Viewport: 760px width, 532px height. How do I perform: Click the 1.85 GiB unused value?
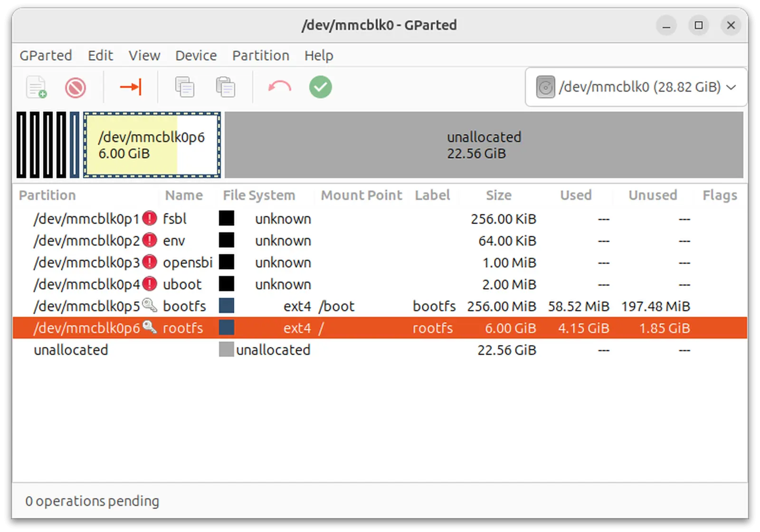[x=665, y=328]
